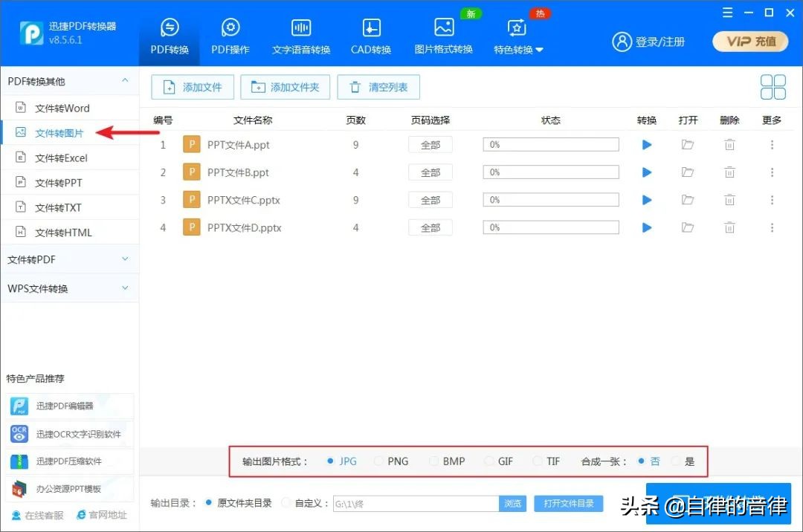Viewport: 803px width, 532px height.
Task: Switch to grid view icon
Action: 773,87
